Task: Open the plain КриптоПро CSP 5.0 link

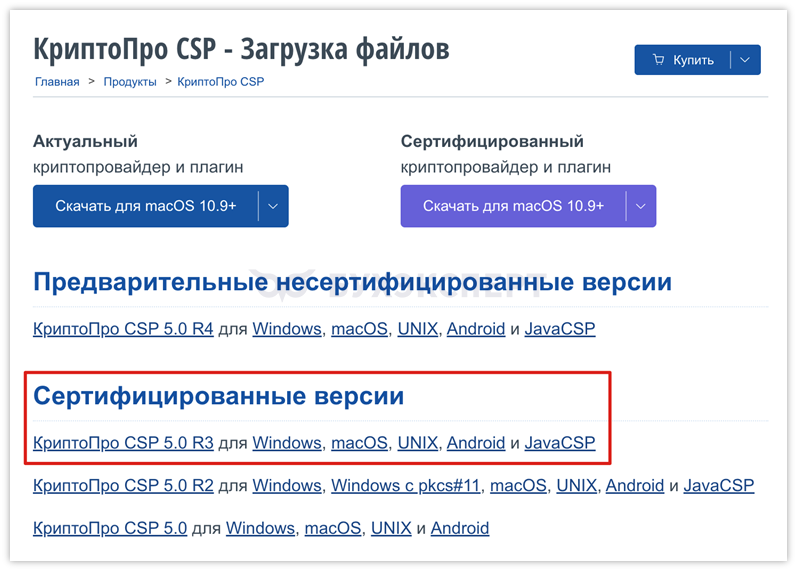Action: point(110,528)
